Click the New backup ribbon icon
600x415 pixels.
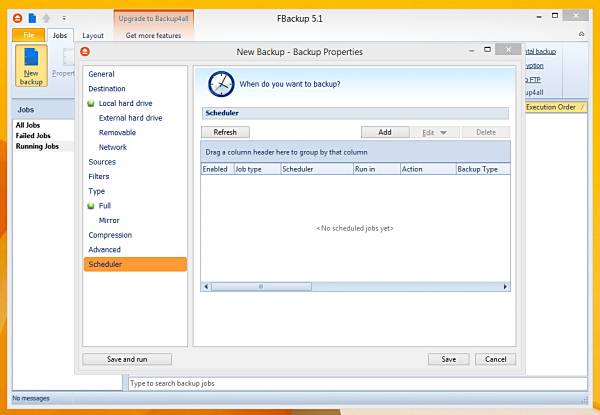click(x=31, y=65)
